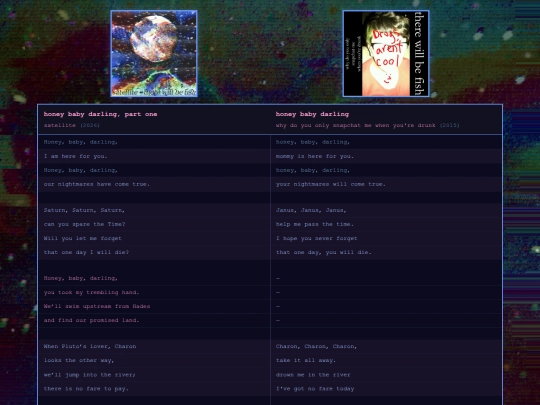
Task: Open 'why do you only snapchat me' album link
Action: (x=367, y=125)
